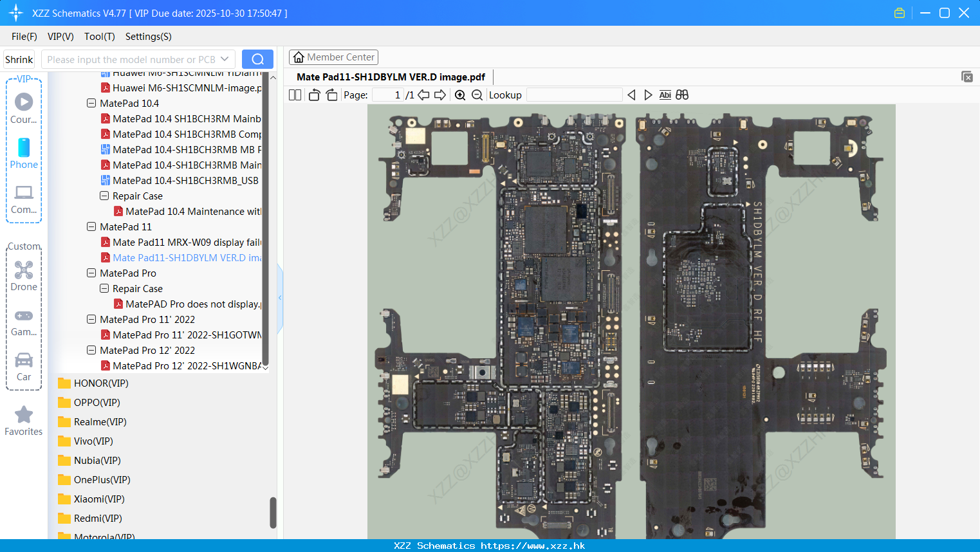The image size is (980, 552).
Task: Open MatePad 10.4 SH1BCH3RM Mainboard file
Action: tap(181, 118)
